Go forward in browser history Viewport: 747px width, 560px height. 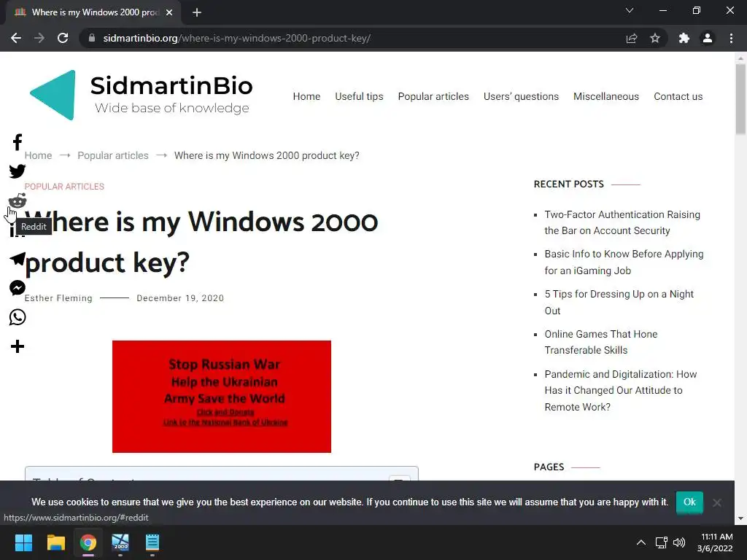tap(39, 38)
